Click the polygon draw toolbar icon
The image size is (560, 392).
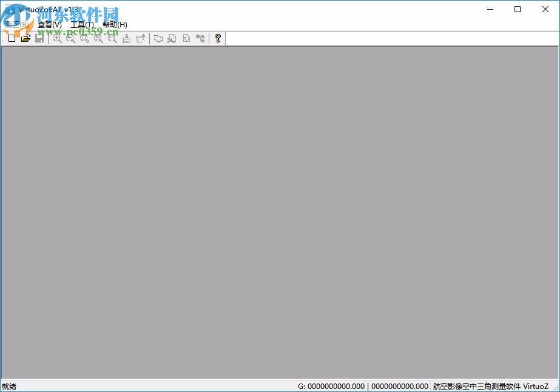pos(158,38)
